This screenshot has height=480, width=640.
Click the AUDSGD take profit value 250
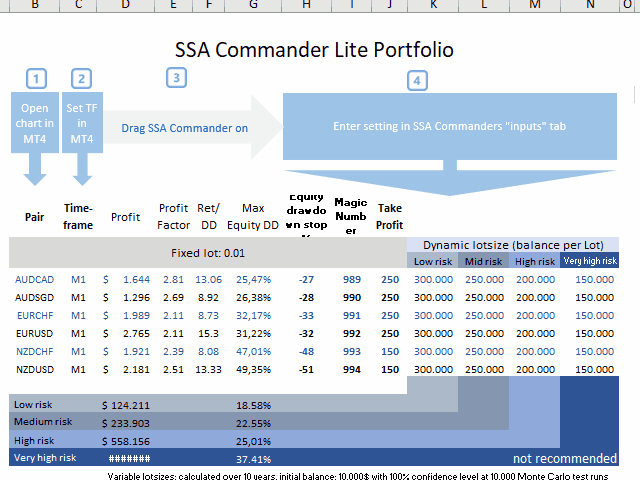[390, 298]
